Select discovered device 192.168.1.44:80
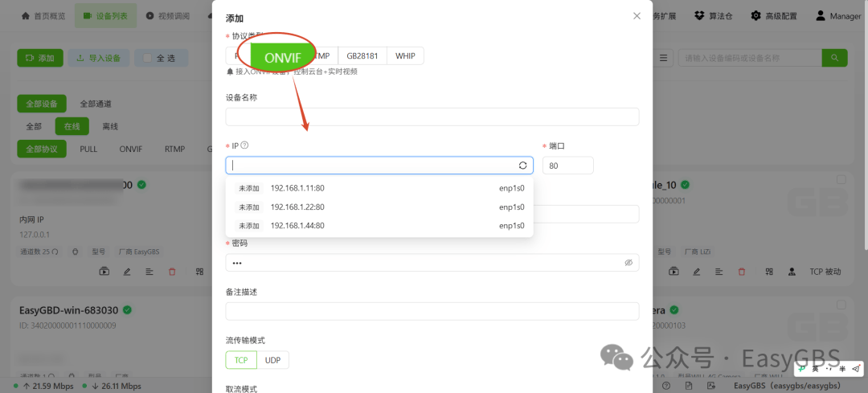Viewport: 868px width, 393px height. 379,226
